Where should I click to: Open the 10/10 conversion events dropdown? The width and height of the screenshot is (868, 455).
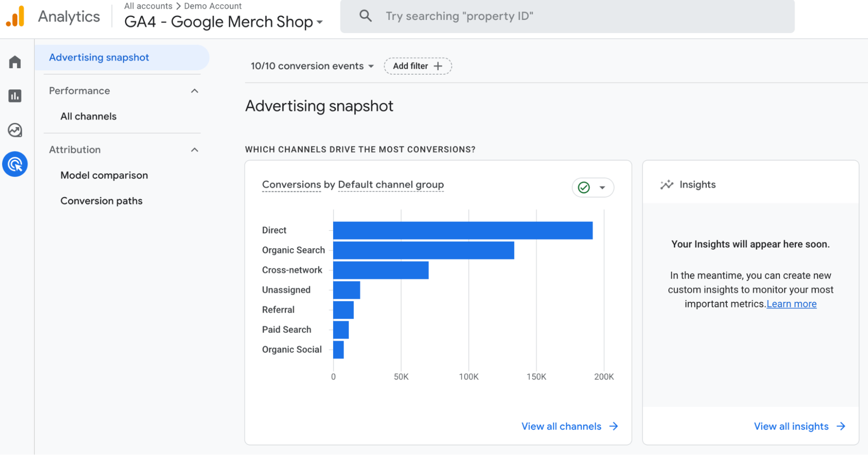[x=312, y=66]
